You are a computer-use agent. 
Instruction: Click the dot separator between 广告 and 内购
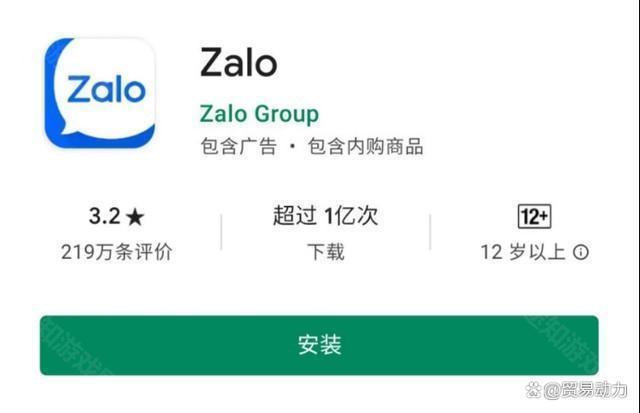(292, 146)
